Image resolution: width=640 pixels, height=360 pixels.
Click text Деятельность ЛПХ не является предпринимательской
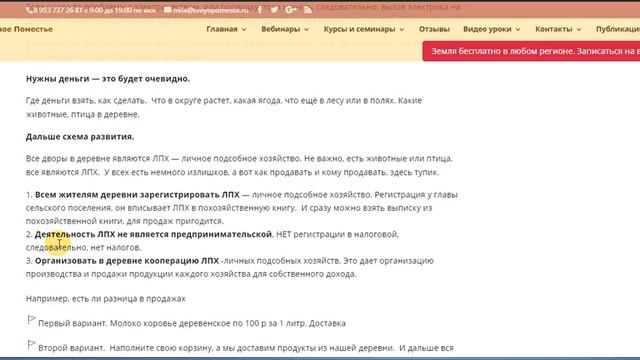153,234
